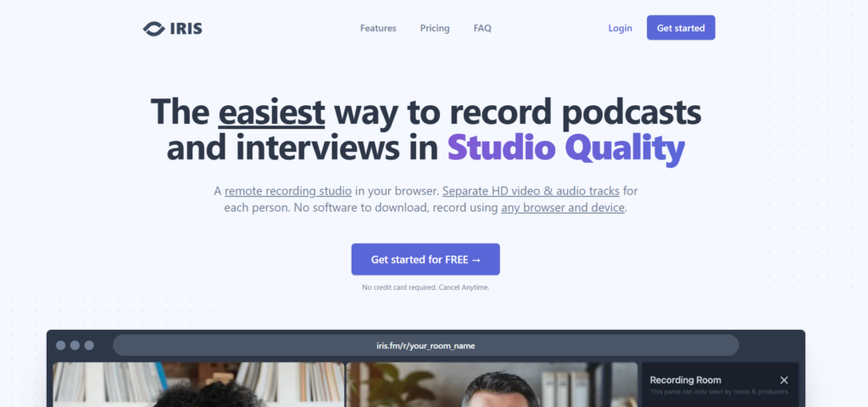This screenshot has height=407, width=868.
Task: Click the Recording Room panel title
Action: coord(685,380)
